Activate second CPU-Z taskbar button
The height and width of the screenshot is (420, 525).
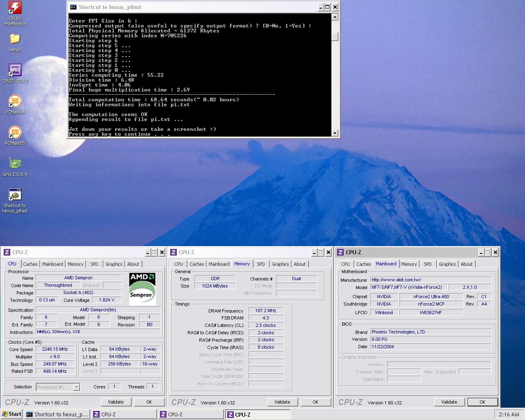191,414
